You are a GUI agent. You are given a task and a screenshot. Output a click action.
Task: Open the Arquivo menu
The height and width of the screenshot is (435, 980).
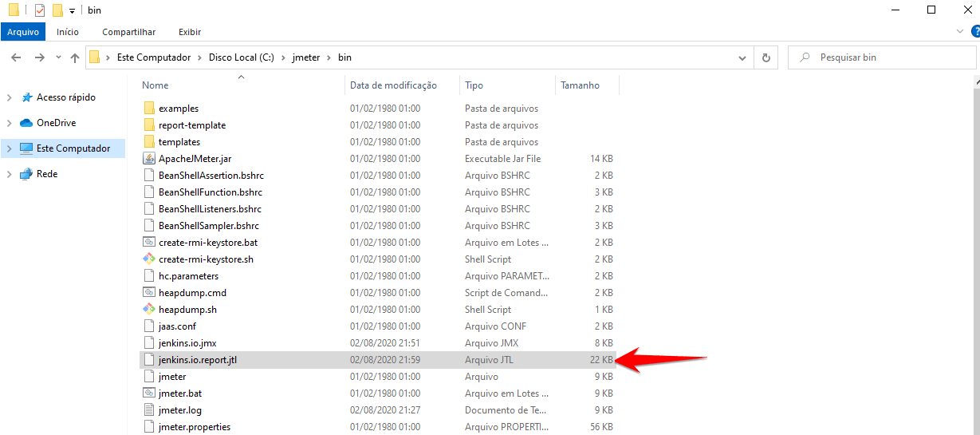pyautogui.click(x=23, y=32)
